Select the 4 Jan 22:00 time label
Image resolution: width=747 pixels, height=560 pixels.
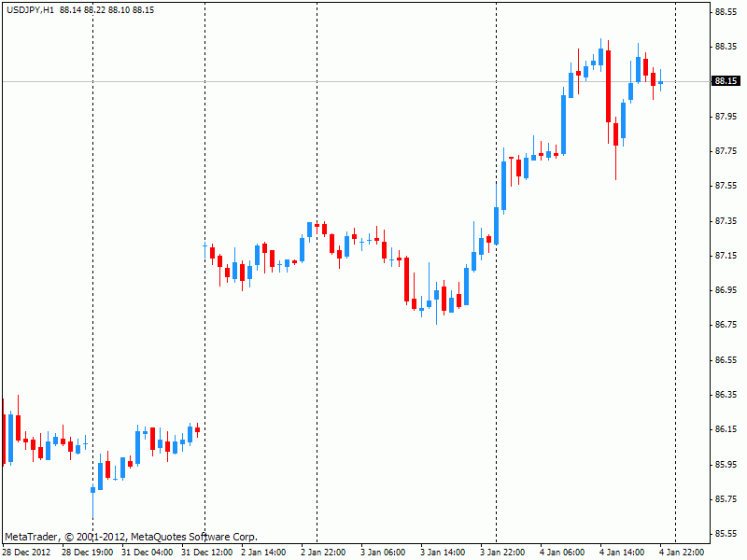[682, 553]
